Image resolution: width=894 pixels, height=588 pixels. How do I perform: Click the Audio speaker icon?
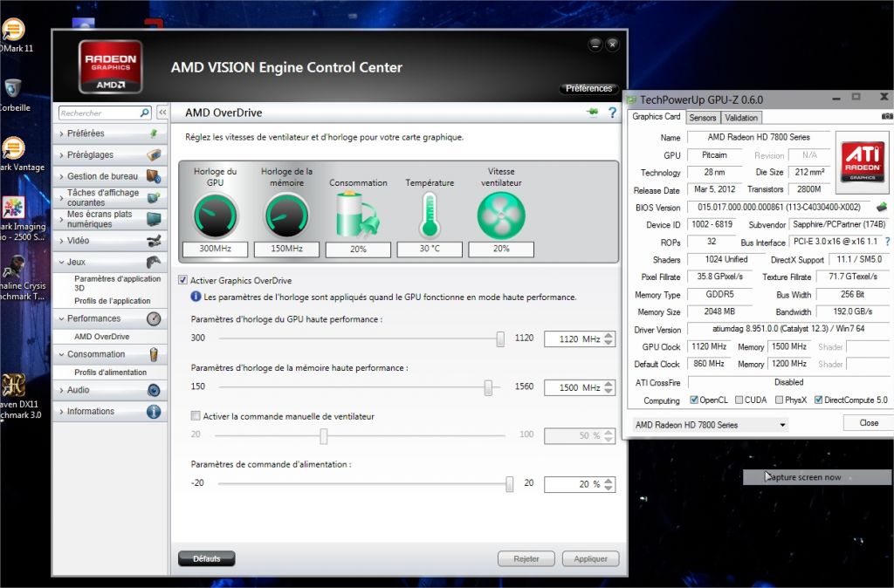tap(154, 390)
